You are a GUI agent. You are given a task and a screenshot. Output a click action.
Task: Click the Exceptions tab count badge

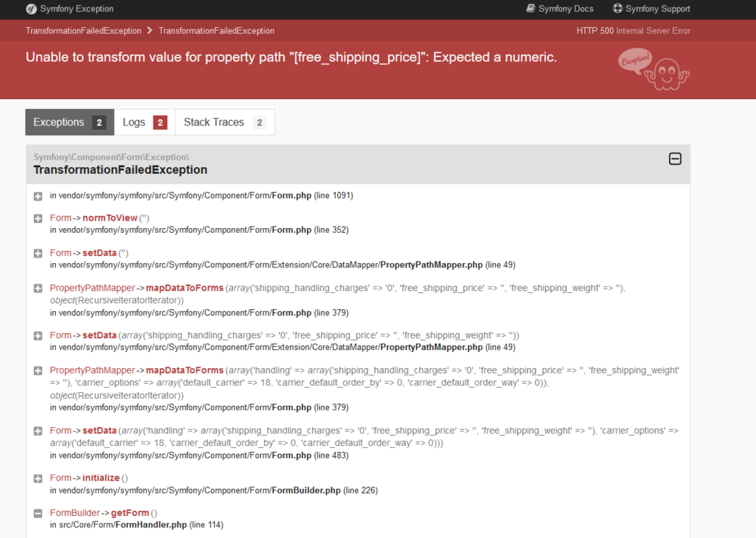(x=99, y=122)
